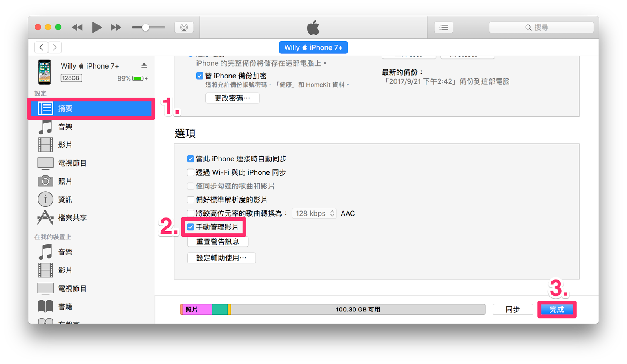
Task: Open the Up Next list icon
Action: point(444,27)
